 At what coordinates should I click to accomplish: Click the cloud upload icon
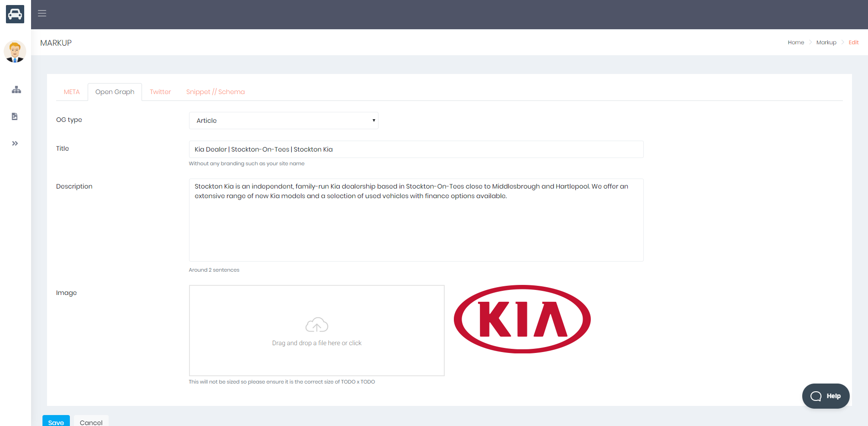[x=316, y=325]
